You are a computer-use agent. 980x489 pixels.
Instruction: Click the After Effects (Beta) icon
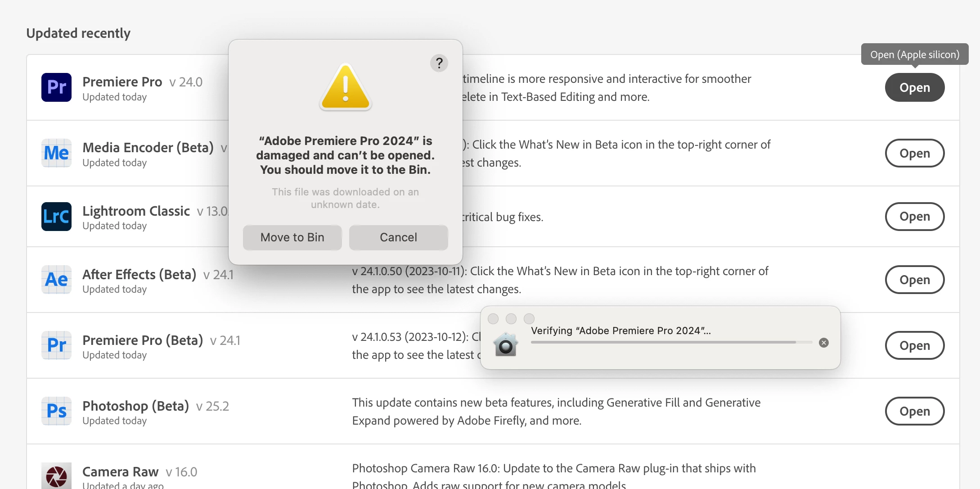[56, 280]
